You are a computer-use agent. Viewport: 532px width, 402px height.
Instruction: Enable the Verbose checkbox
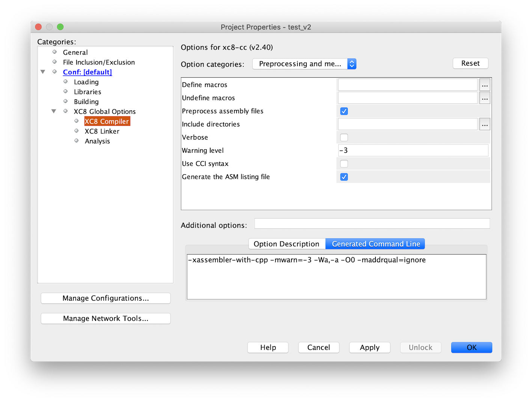(344, 137)
